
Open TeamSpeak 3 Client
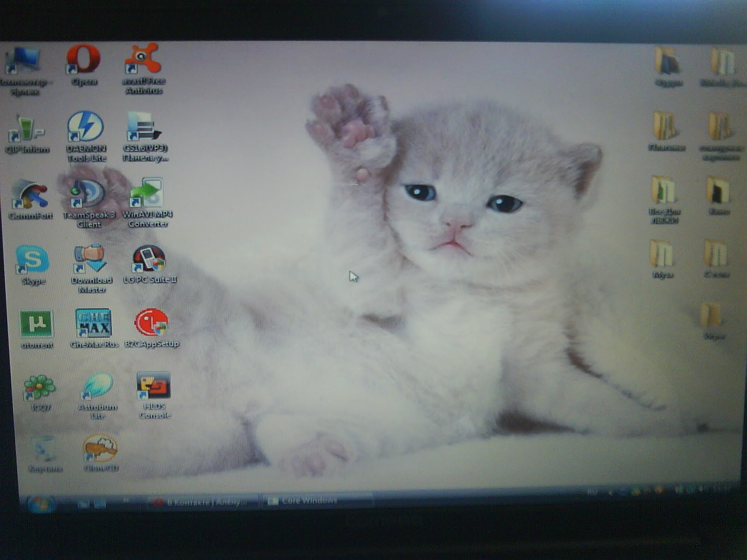87,194
